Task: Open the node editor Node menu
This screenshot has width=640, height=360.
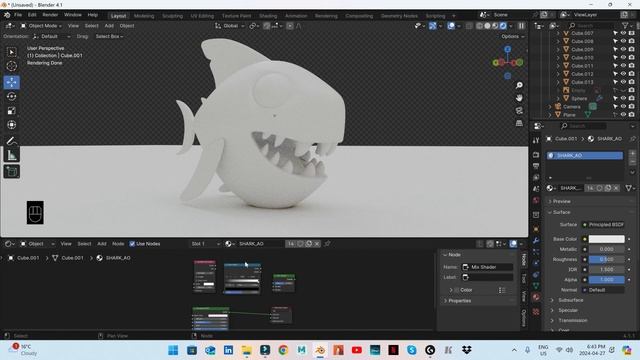Action: tap(118, 244)
